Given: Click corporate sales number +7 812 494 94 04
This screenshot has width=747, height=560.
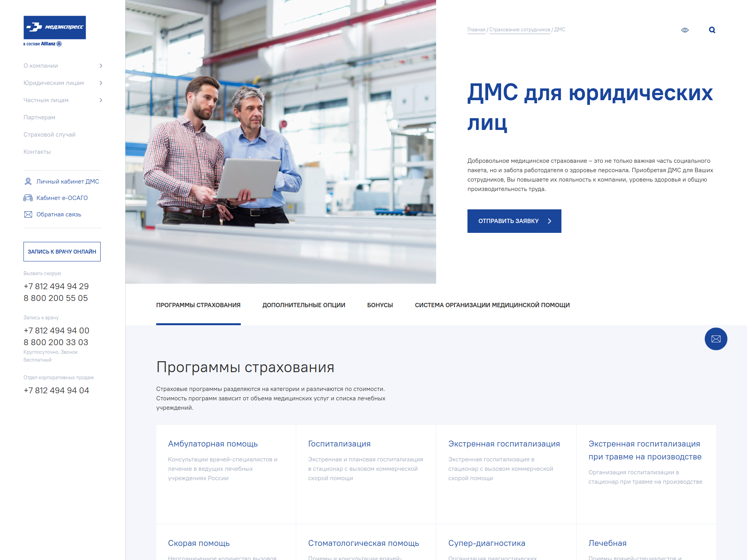Looking at the screenshot, I should coord(56,391).
